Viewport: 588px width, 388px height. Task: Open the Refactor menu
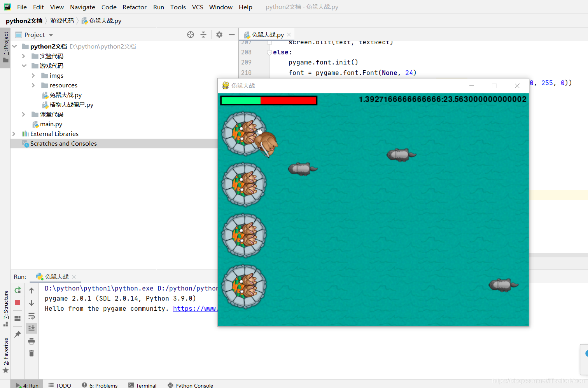[135, 7]
